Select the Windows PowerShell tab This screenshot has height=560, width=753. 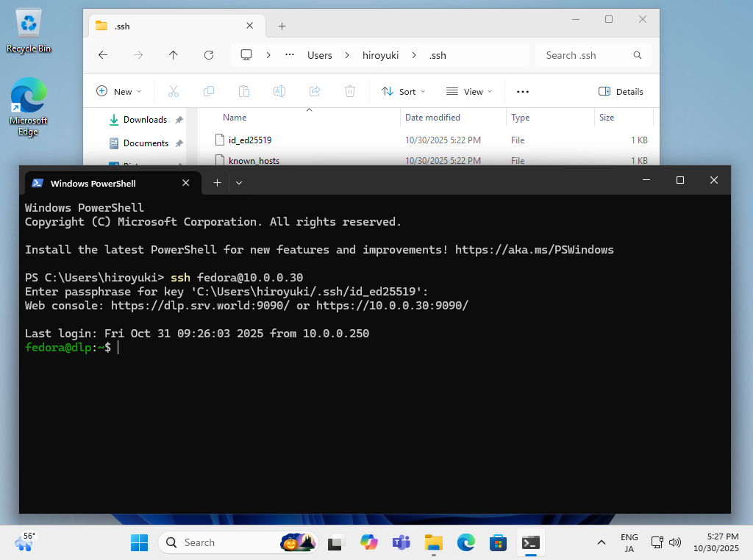coord(103,183)
